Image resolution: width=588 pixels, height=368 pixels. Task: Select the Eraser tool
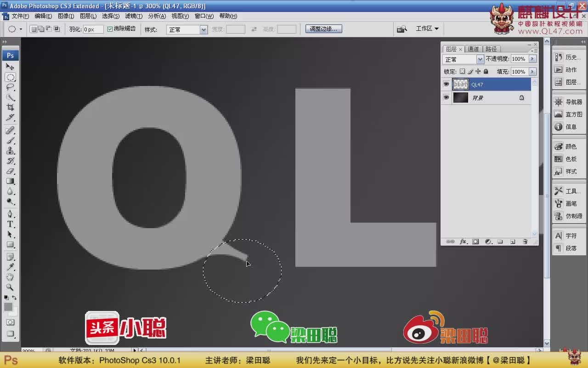10,171
